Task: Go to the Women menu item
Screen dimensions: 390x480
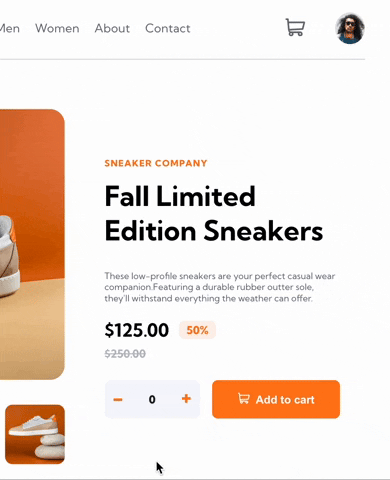Action: coord(57,29)
